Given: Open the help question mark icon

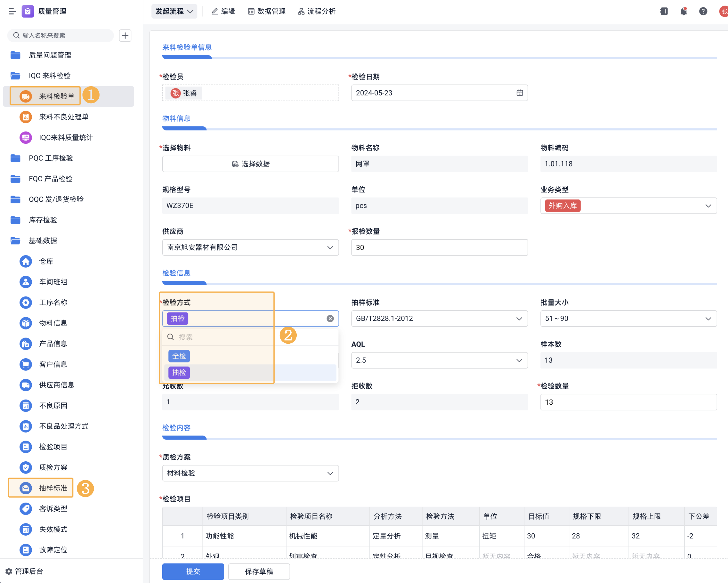Looking at the screenshot, I should pyautogui.click(x=703, y=11).
